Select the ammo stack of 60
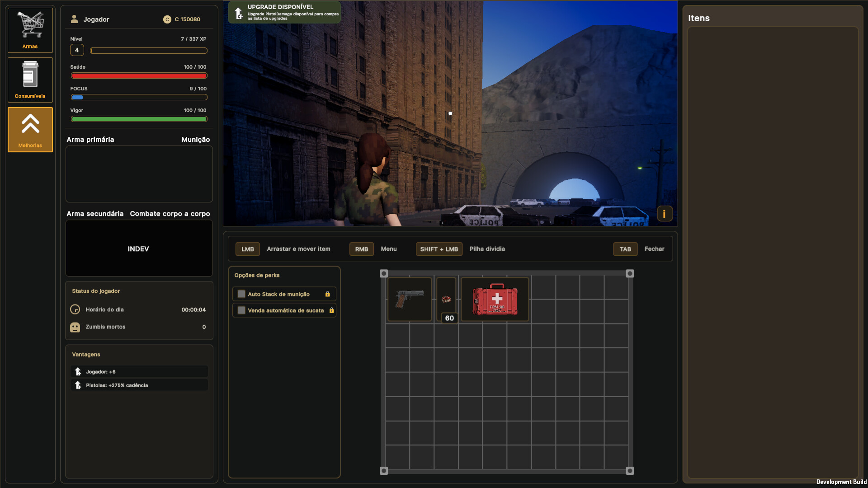The image size is (868, 488). pos(446,299)
